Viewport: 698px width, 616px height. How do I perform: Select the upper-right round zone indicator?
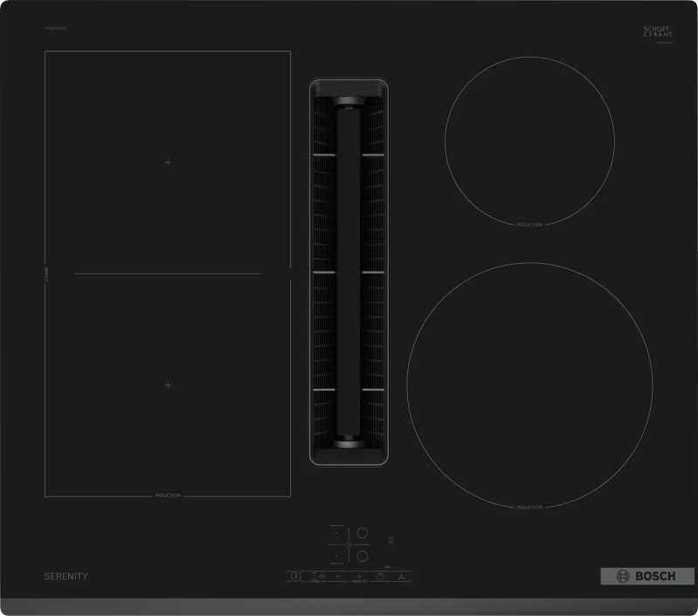pyautogui.click(x=363, y=532)
